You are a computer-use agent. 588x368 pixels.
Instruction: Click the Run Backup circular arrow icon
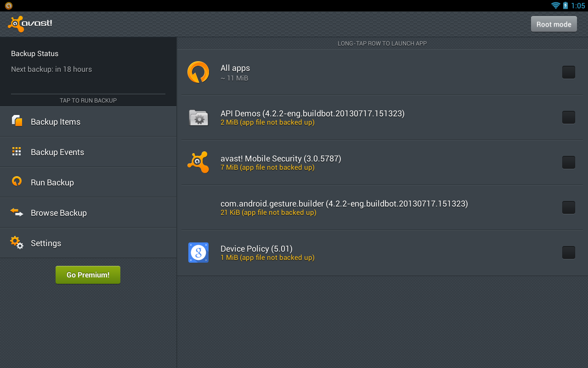(17, 181)
